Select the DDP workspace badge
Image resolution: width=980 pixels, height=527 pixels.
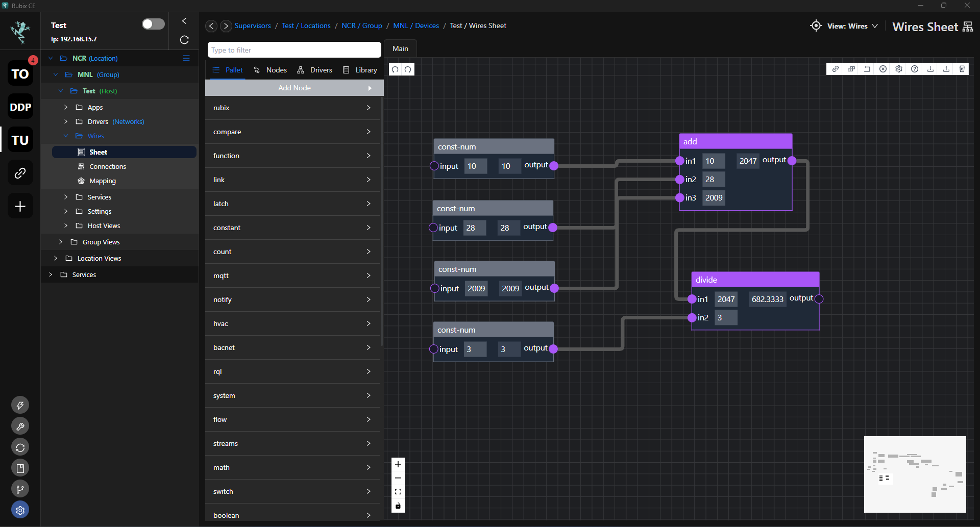(x=20, y=107)
